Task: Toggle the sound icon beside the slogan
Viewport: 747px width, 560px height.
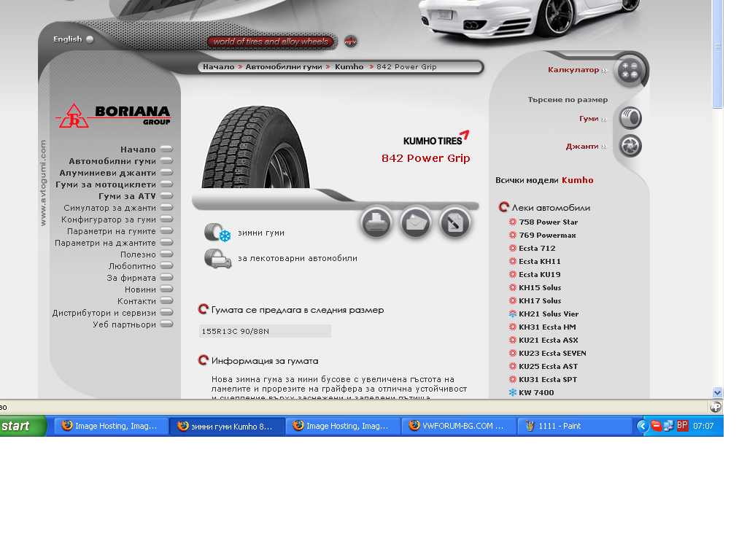Action: pos(351,42)
